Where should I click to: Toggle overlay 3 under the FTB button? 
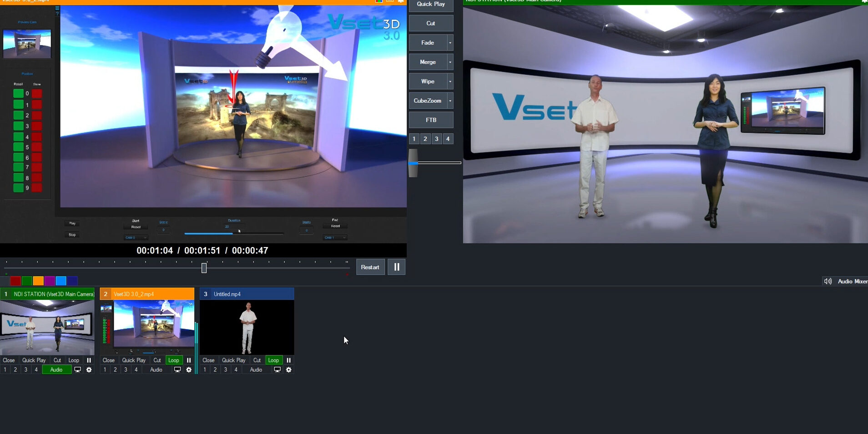coord(437,139)
